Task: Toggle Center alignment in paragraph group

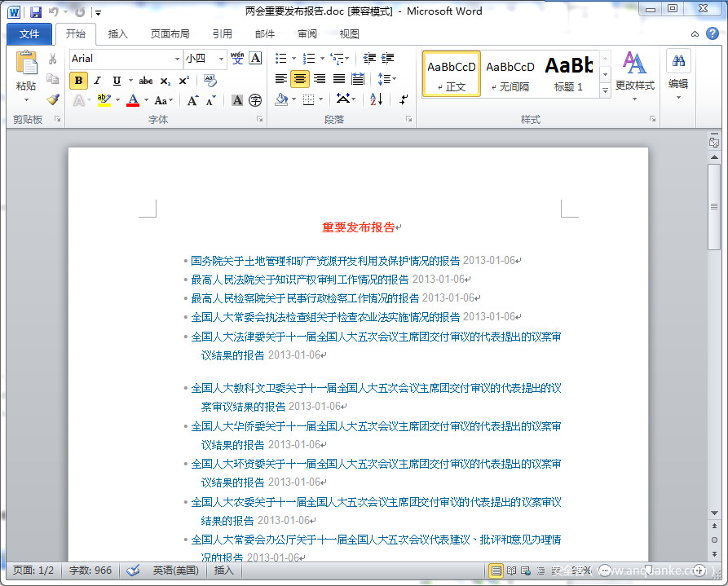Action: [300, 79]
